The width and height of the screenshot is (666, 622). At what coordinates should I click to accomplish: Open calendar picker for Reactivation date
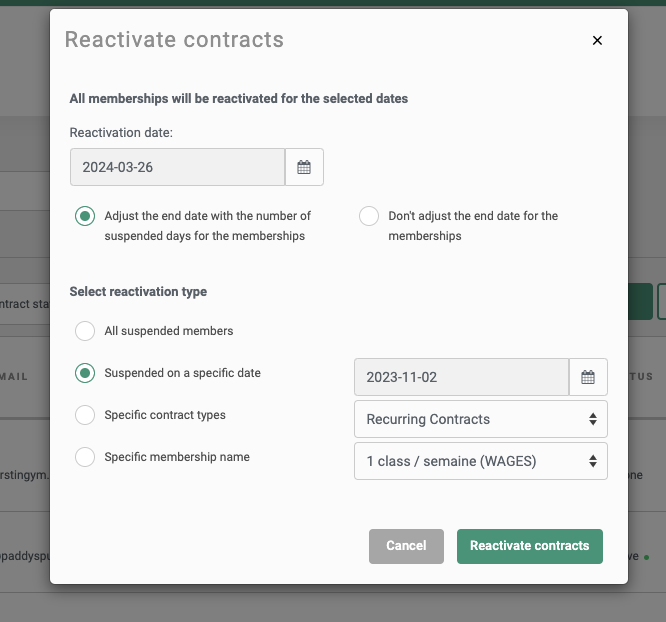pos(304,167)
